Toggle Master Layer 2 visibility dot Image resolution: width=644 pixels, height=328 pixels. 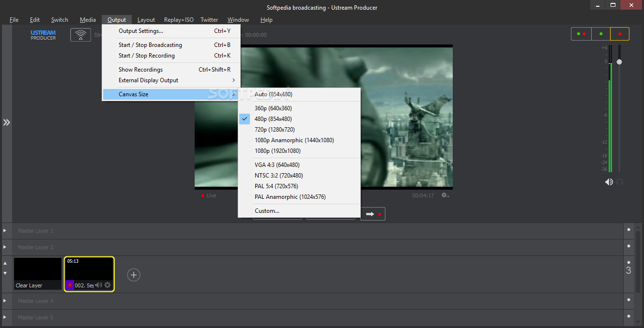[629, 247]
